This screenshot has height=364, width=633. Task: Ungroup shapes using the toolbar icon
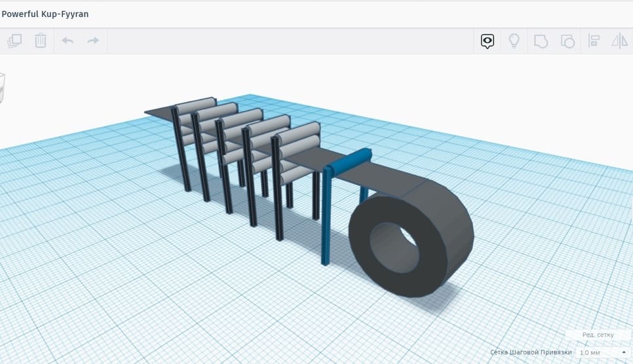(567, 41)
